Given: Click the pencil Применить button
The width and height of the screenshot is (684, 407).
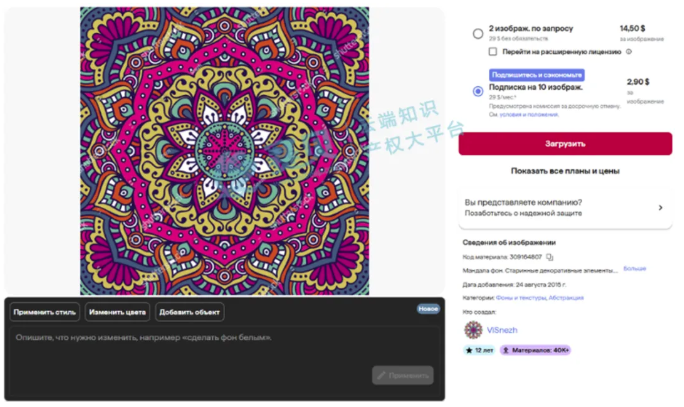Looking at the screenshot, I should 403,375.
